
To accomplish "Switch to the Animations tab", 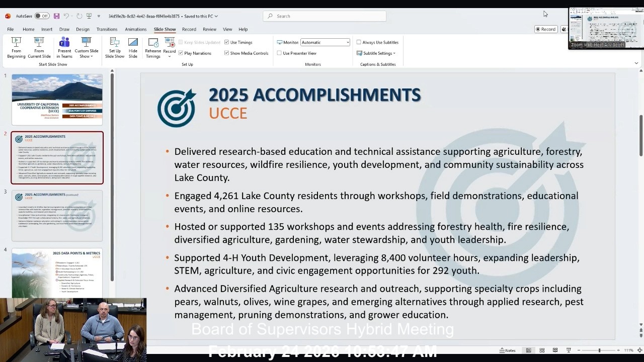I will tap(136, 29).
